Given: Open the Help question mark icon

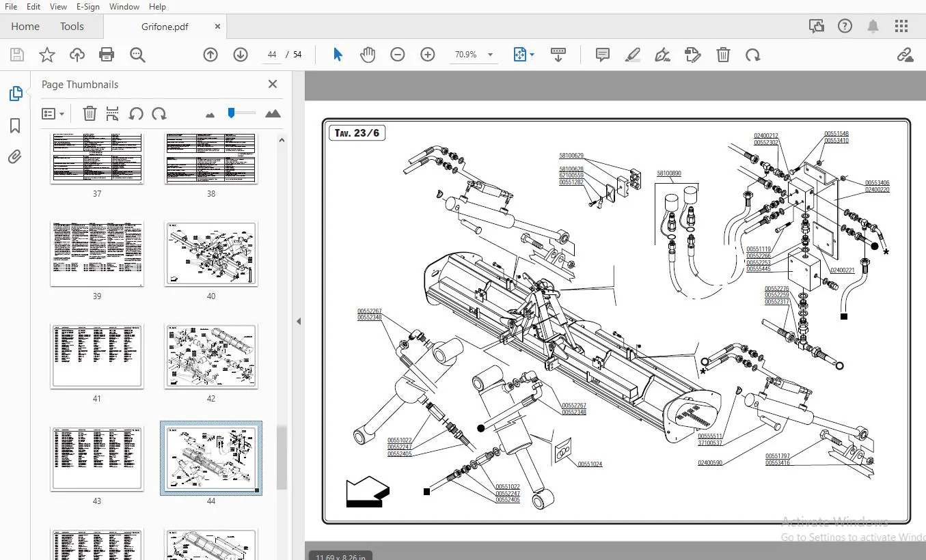Looking at the screenshot, I should (x=845, y=27).
